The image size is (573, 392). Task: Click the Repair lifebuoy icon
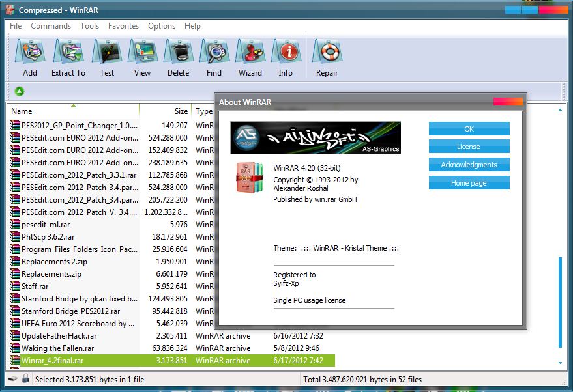click(327, 51)
